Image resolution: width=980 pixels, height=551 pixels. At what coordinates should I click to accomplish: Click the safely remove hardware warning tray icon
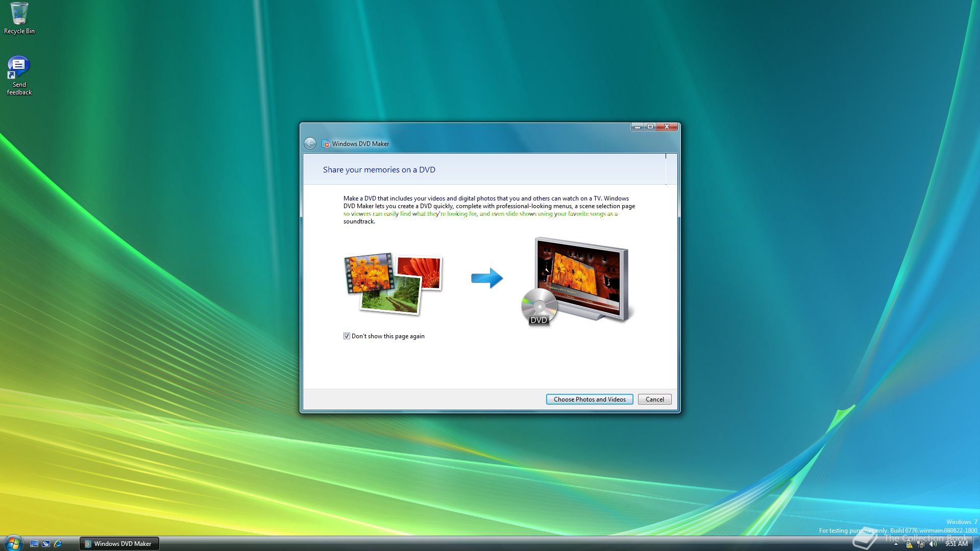tap(909, 544)
